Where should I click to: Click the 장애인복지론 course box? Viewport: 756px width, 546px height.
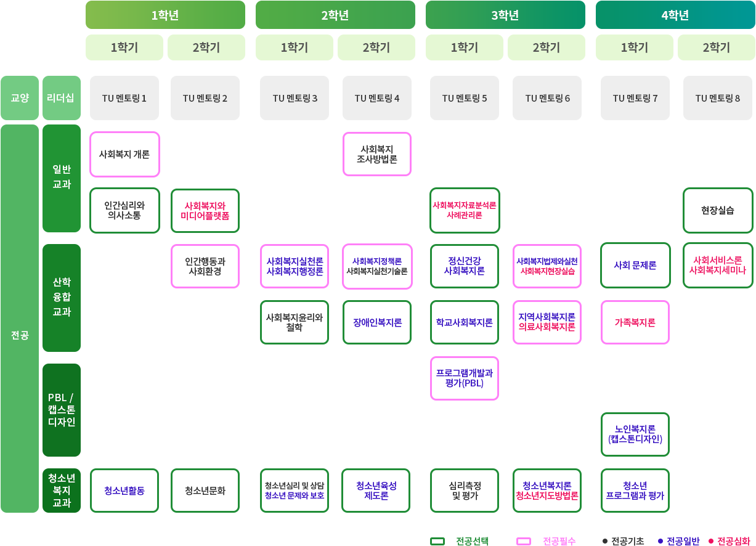pos(376,322)
